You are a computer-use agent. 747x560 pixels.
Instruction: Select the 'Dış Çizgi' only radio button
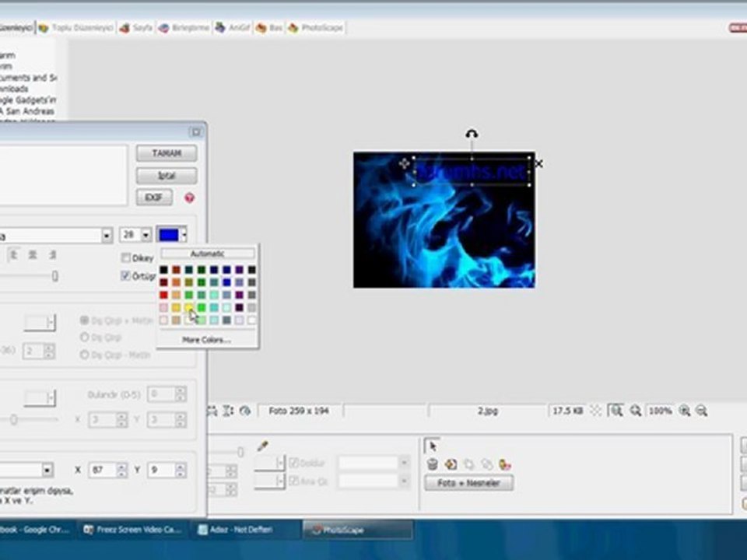(85, 337)
